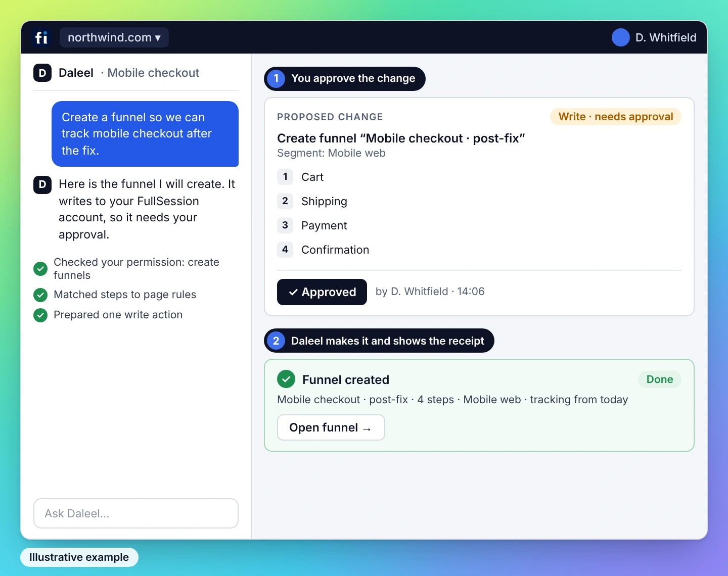Focus the Ask Daleel input field
The image size is (728, 576).
tap(136, 513)
